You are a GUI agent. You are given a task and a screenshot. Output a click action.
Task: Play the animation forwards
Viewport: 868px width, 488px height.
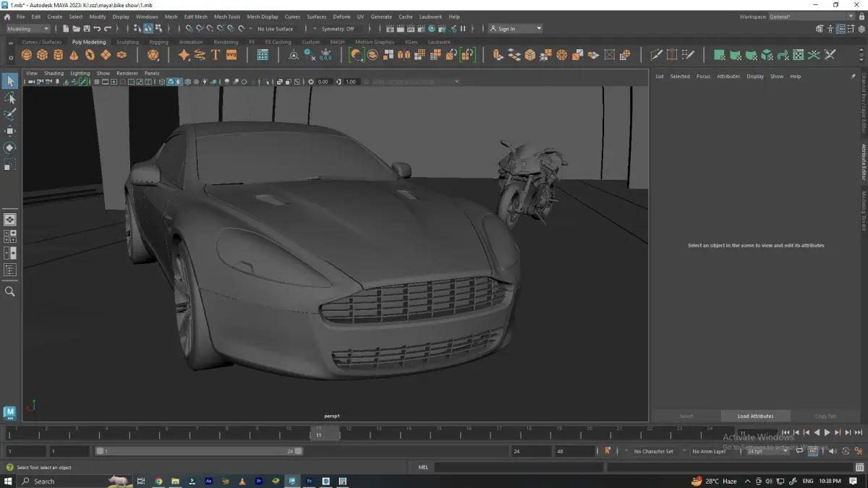[827, 432]
